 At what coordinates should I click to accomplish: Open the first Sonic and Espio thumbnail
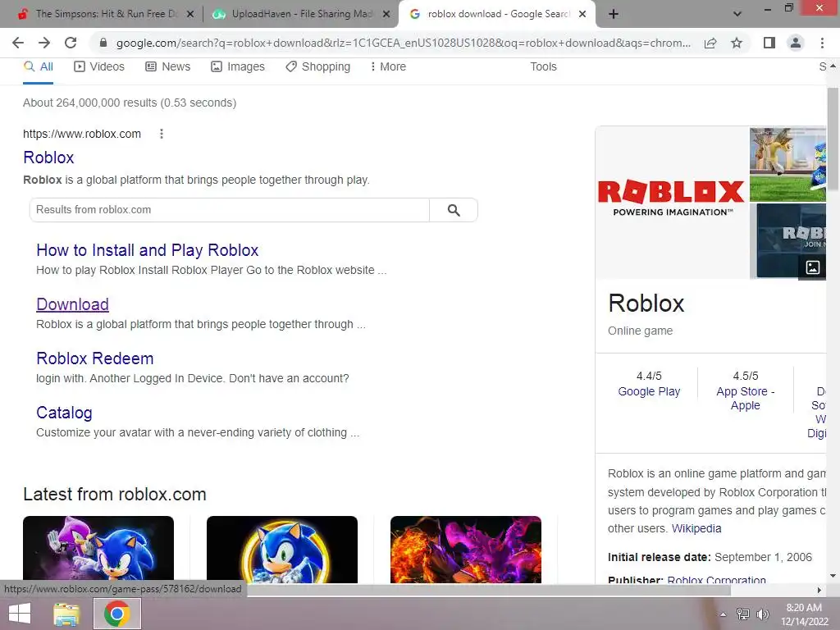coord(98,550)
